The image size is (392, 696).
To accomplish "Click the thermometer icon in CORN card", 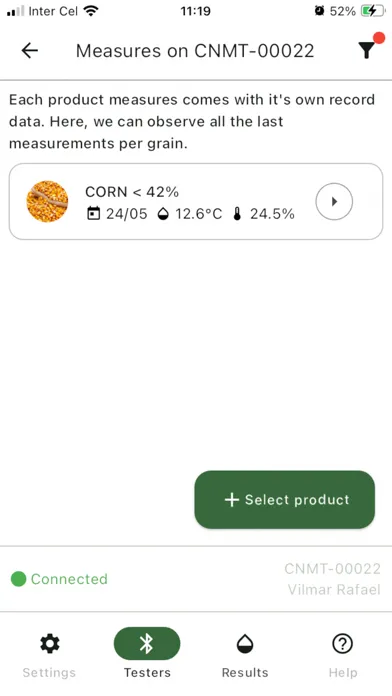I will 238,214.
